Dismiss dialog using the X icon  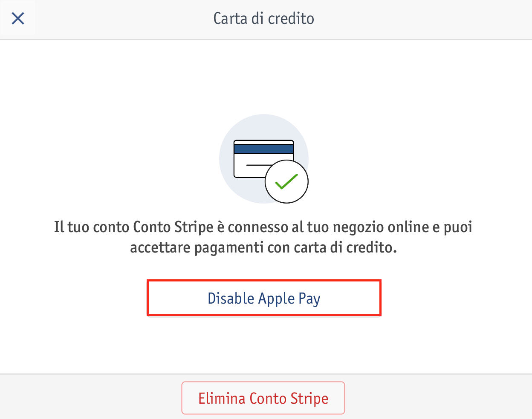pos(18,18)
